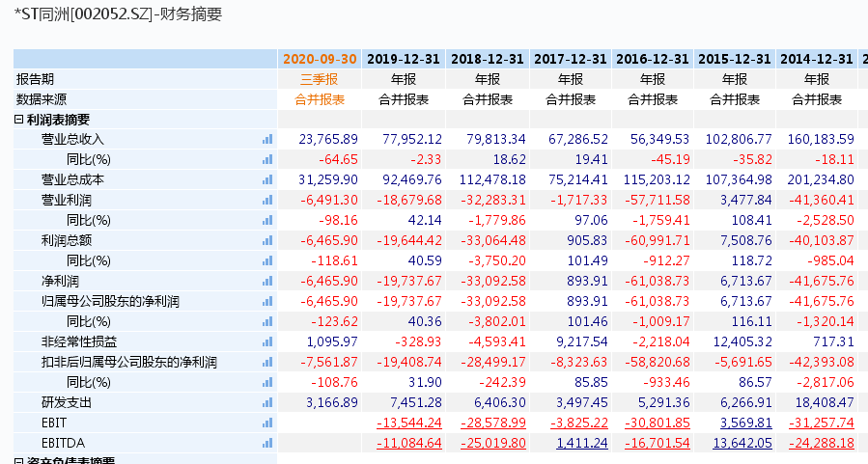Select the 2019-12-31 column header
This screenshot has height=464, width=868.
pyautogui.click(x=403, y=59)
